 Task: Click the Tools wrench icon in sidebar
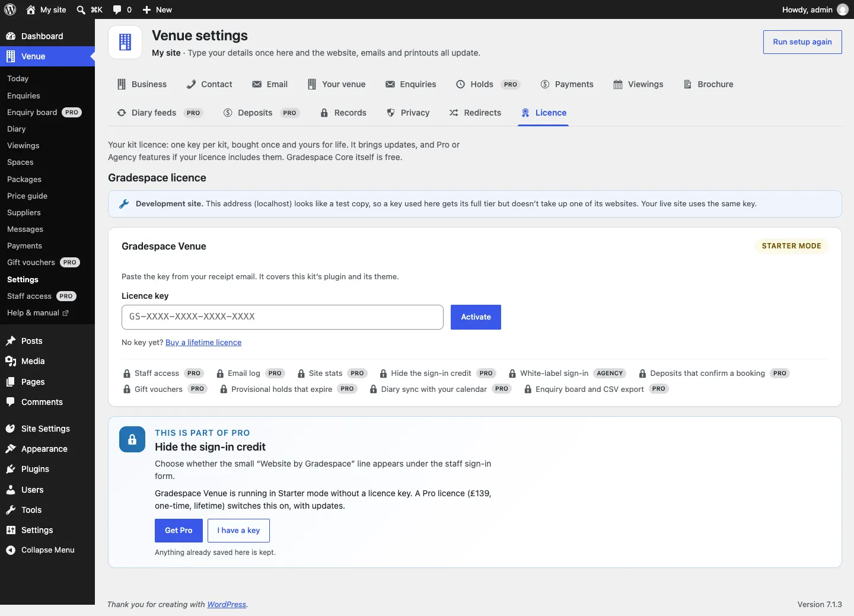(11, 510)
